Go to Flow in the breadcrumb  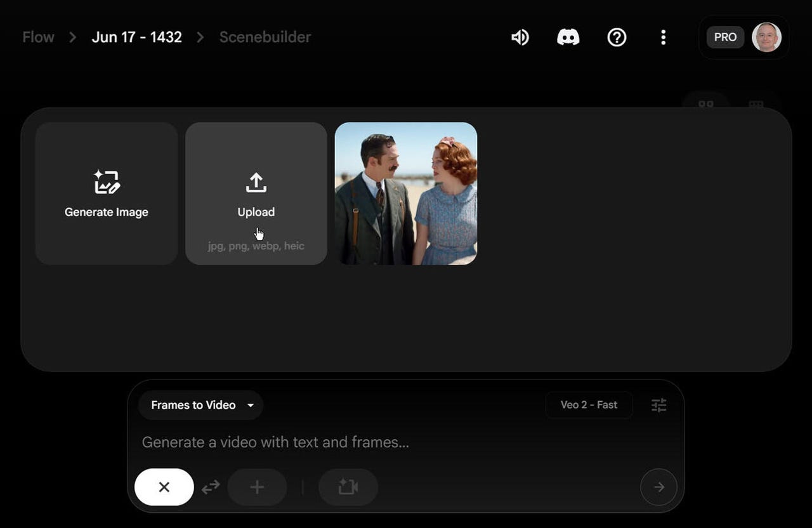coord(38,37)
